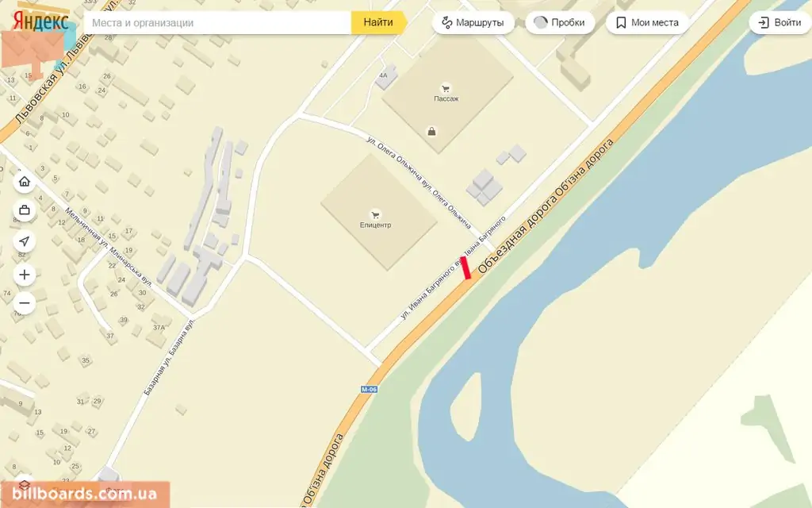This screenshot has width=812, height=508.
Task: Open the map layers icon
Action: [25, 485]
